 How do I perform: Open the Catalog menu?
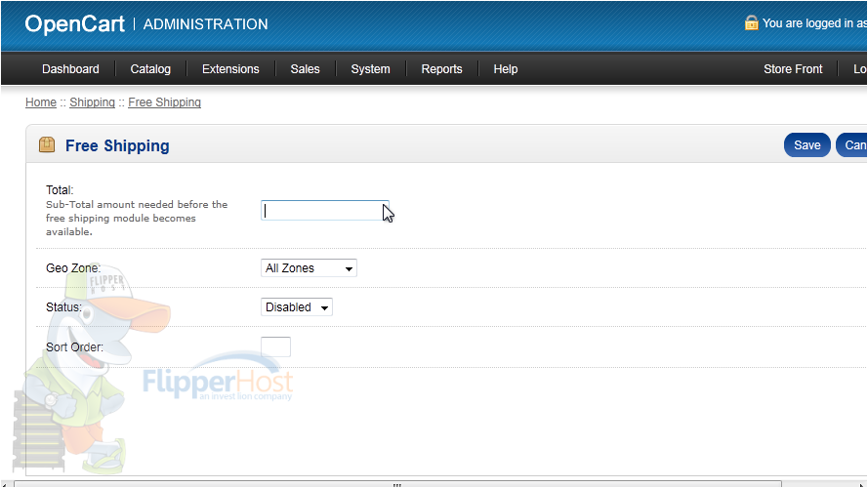coord(150,69)
